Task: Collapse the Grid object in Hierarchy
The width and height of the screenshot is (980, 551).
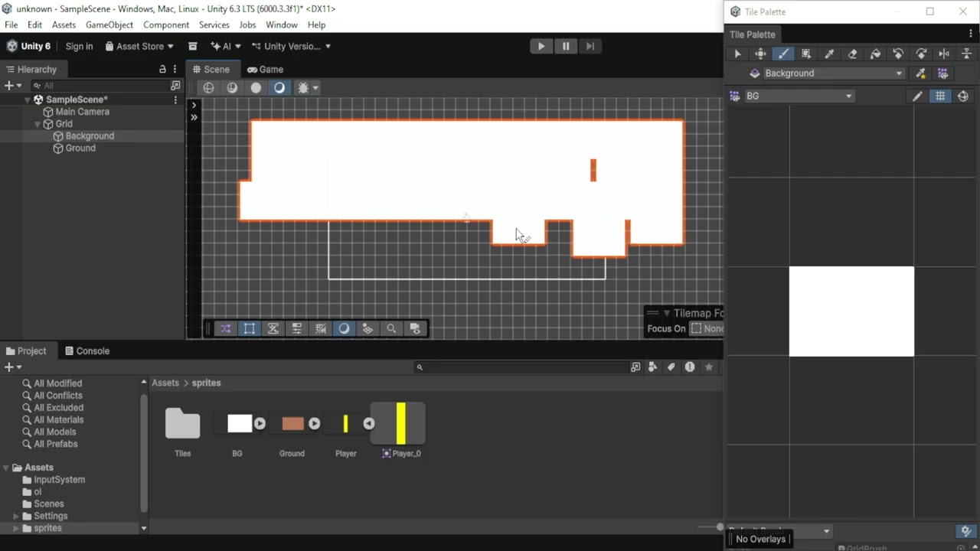Action: tap(38, 124)
